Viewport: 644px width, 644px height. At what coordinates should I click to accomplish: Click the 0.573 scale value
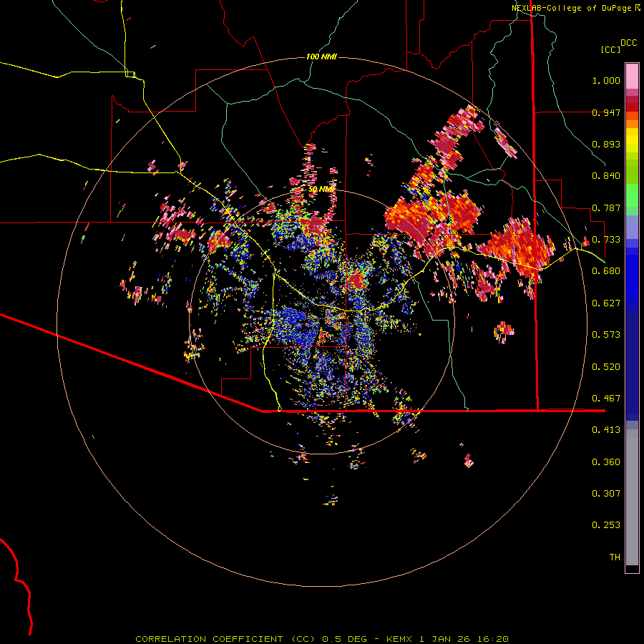tap(606, 335)
